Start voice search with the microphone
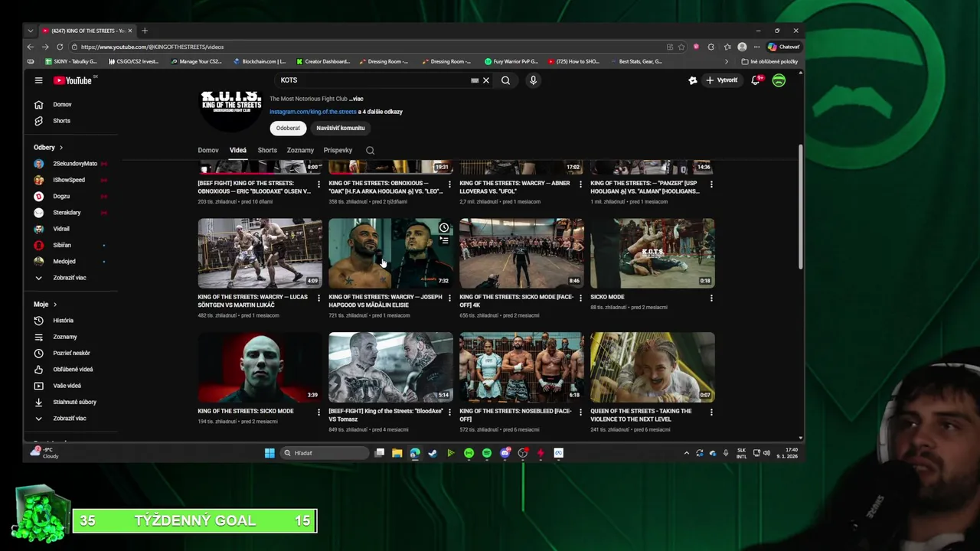This screenshot has height=551, width=980. (533, 80)
